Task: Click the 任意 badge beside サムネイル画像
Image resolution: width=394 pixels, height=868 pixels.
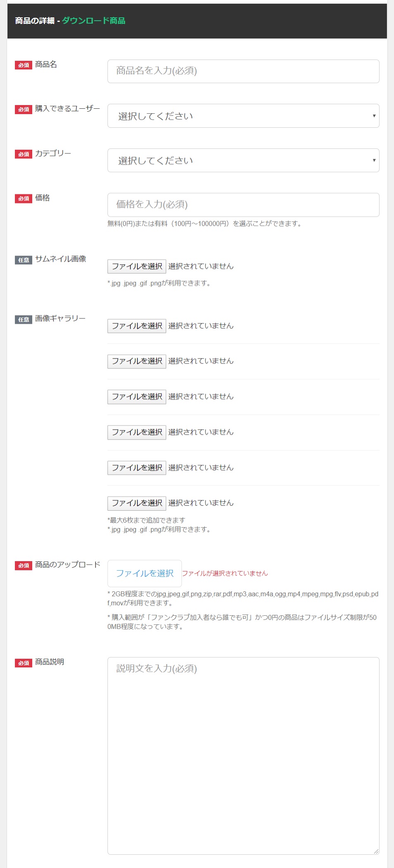Action: 24,260
